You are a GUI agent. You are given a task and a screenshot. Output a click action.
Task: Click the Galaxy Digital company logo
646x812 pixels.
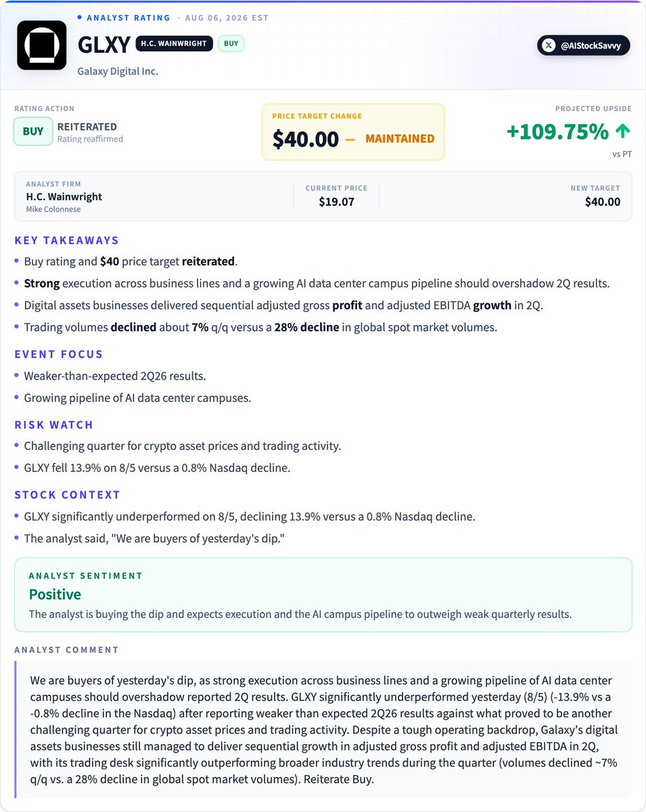[x=41, y=45]
